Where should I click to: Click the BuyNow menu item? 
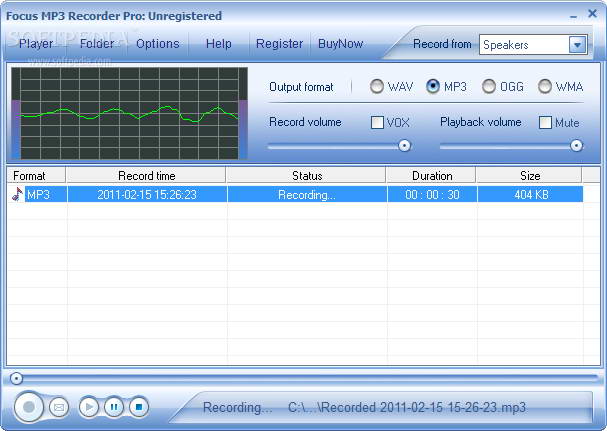pos(341,44)
